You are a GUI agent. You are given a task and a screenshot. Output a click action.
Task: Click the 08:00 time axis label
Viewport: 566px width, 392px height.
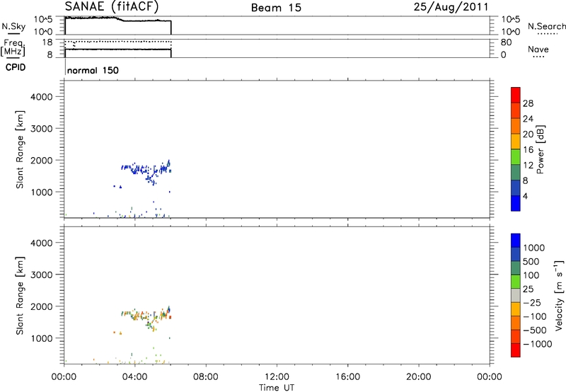pyautogui.click(x=206, y=377)
